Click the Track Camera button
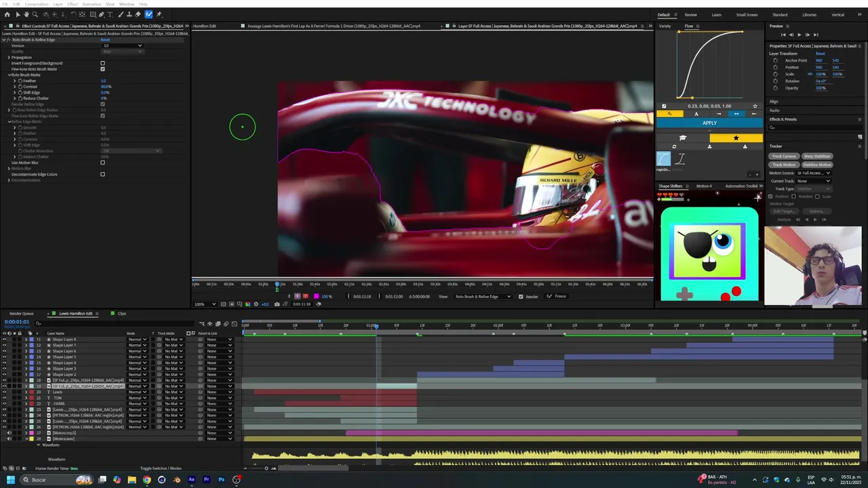This screenshot has width=868, height=488. 784,156
